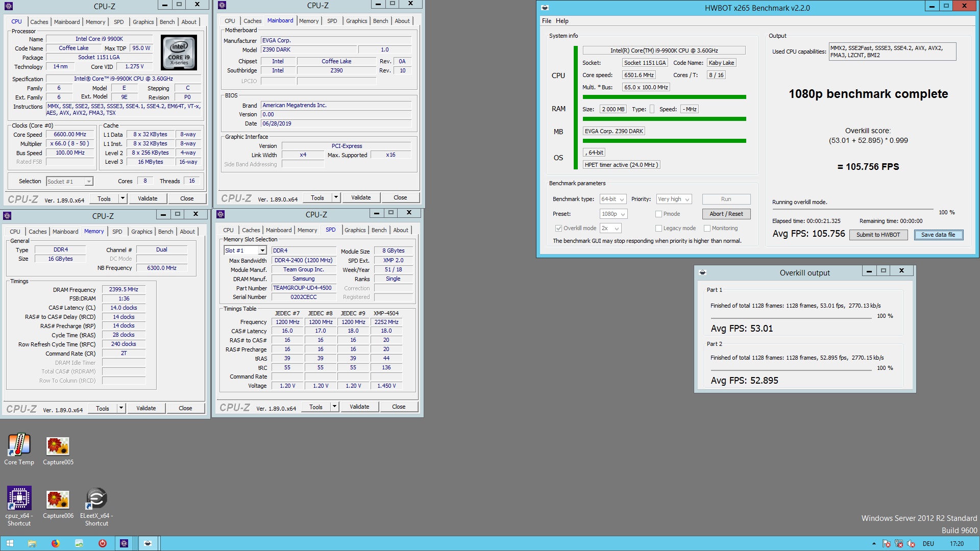Click HWBOT x265 window title icon
The width and height of the screenshot is (980, 551).
pyautogui.click(x=545, y=8)
